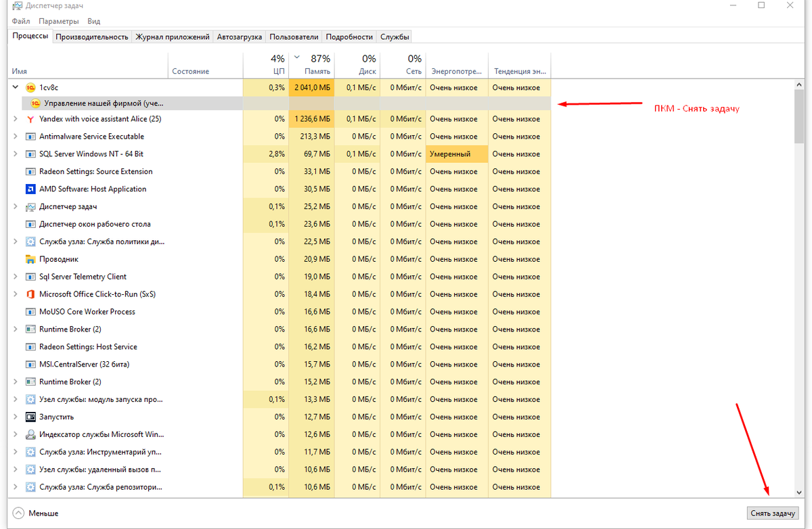Click the Sql Server Telemetry Client icon
This screenshot has height=529, width=812.
pyautogui.click(x=30, y=277)
